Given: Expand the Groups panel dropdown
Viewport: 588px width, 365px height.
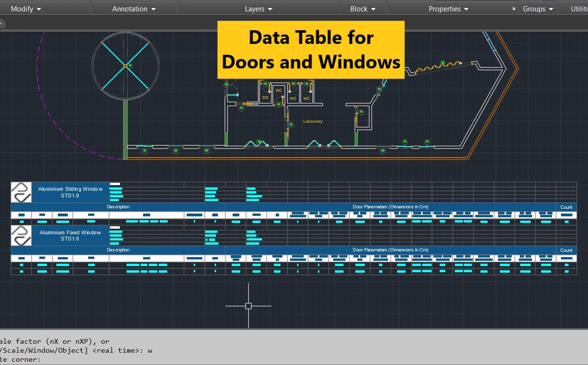Looking at the screenshot, I should pos(538,9).
